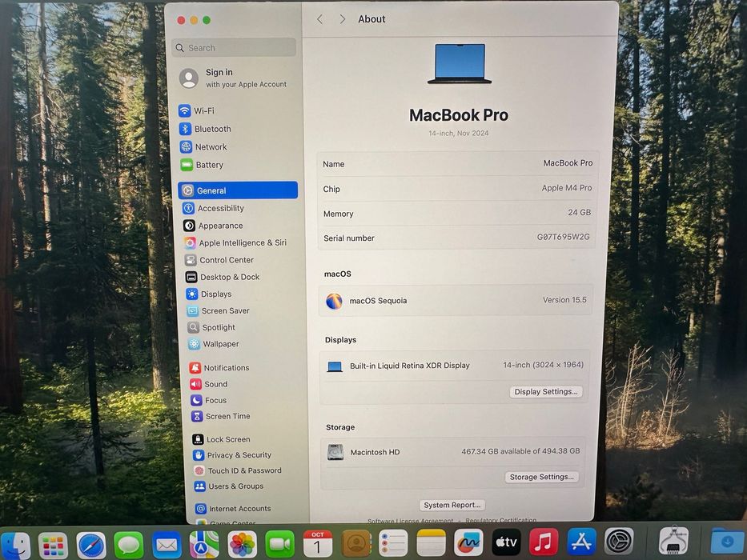Select General in the sidebar
The image size is (747, 560).
pyautogui.click(x=238, y=190)
